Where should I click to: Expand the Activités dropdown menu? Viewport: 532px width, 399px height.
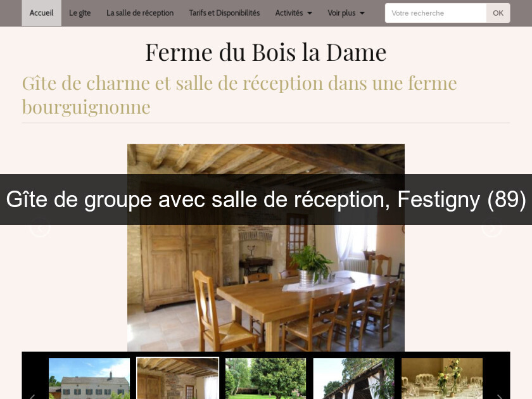tap(293, 13)
